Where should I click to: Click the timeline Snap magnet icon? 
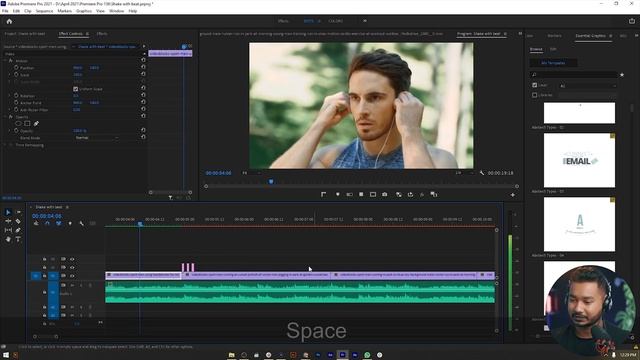(47, 223)
